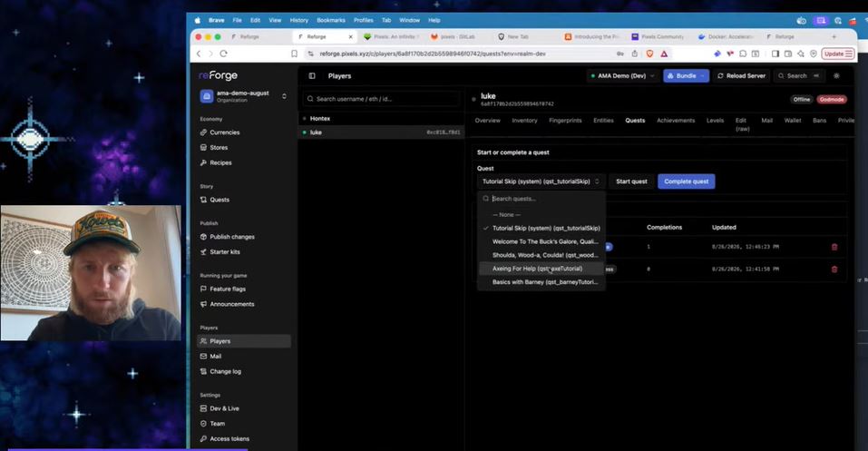Image resolution: width=868 pixels, height=451 pixels.
Task: Bookmark this page in the address bar
Action: pos(295,54)
